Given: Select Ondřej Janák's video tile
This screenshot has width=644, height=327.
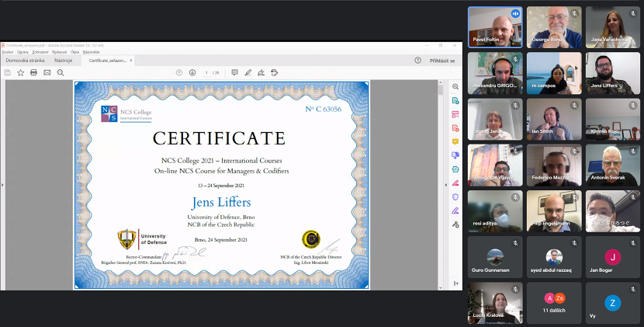Looking at the screenshot, I should [495, 120].
